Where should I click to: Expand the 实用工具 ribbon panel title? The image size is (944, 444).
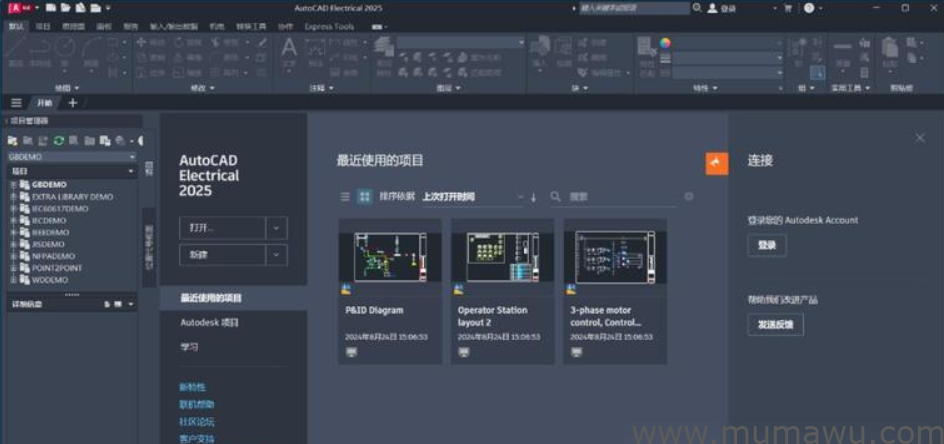click(851, 88)
